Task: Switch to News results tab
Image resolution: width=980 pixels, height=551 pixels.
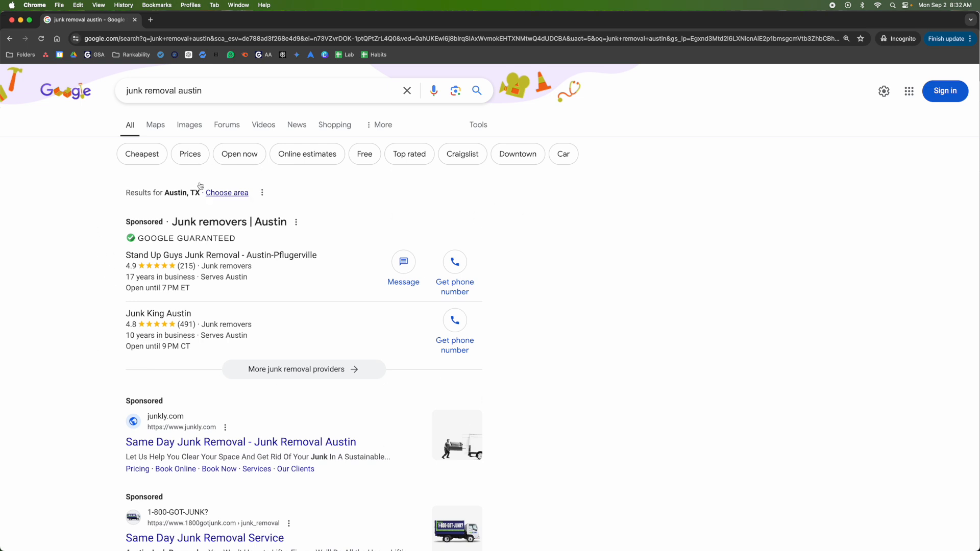Action: (297, 125)
